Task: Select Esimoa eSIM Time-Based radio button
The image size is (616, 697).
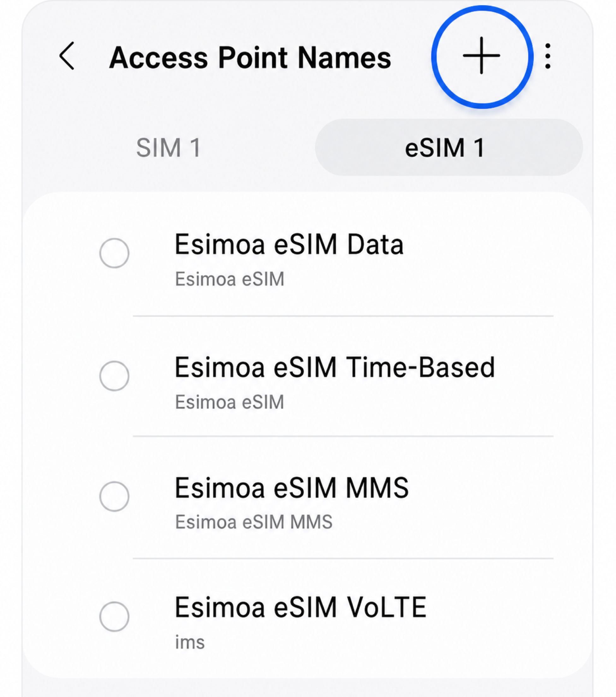Action: [114, 376]
